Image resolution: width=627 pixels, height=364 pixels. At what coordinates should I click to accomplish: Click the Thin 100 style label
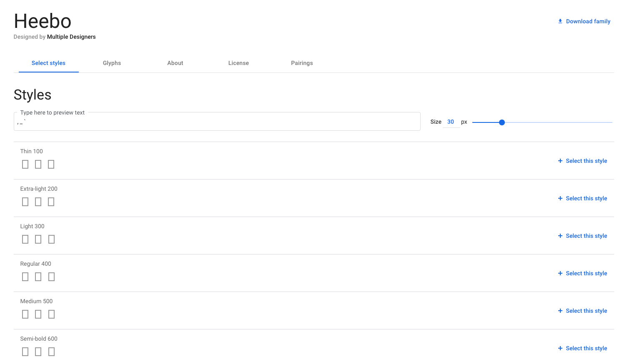(32, 151)
